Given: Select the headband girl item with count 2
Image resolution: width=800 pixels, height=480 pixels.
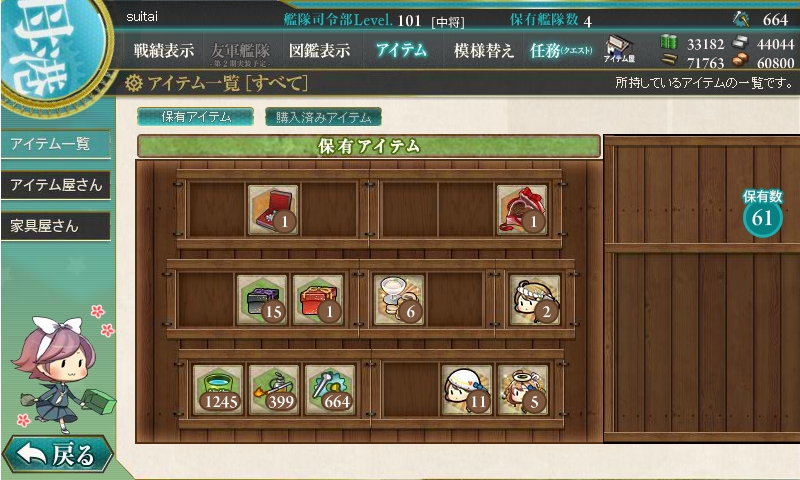Looking at the screenshot, I should tap(535, 300).
